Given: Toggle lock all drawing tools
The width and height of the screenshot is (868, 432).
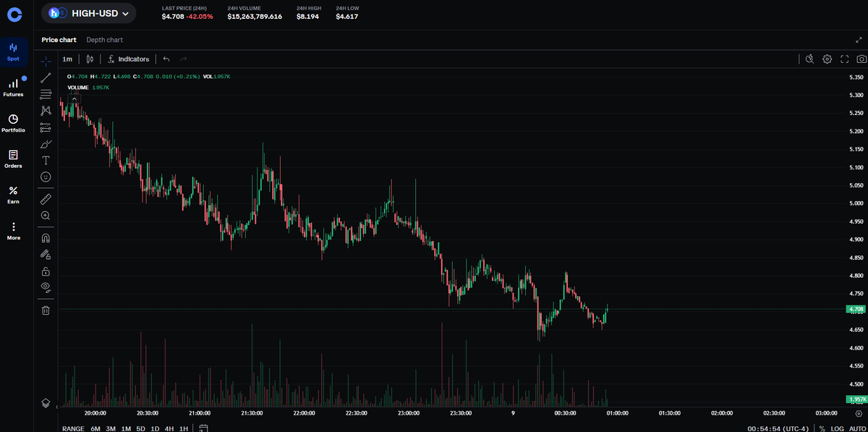Looking at the screenshot, I should click(46, 271).
